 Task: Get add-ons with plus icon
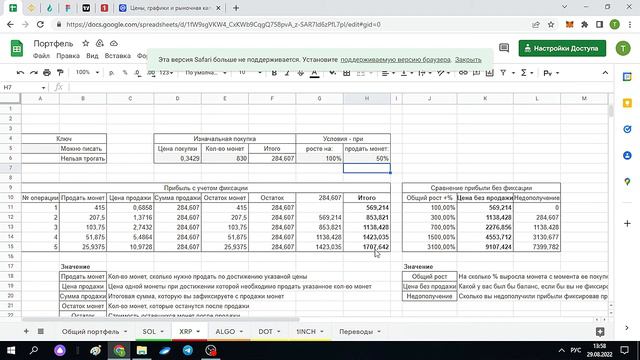[627, 223]
